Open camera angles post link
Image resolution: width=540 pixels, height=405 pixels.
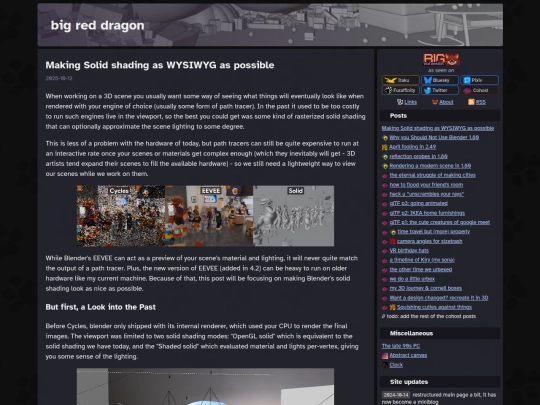429,241
